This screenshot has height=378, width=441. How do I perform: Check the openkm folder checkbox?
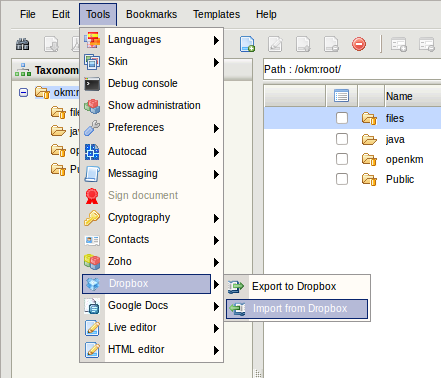point(342,159)
